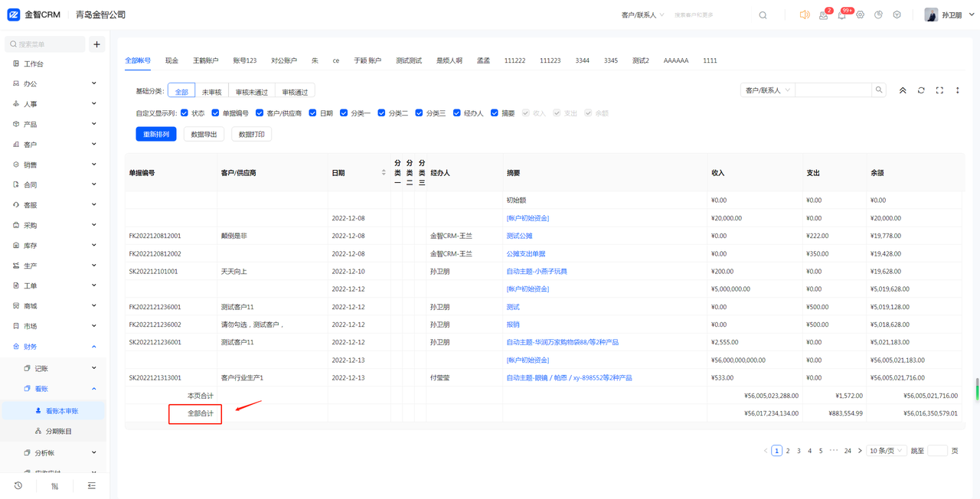
Task: Uncheck the 经办人 column checkbox
Action: pyautogui.click(x=456, y=113)
